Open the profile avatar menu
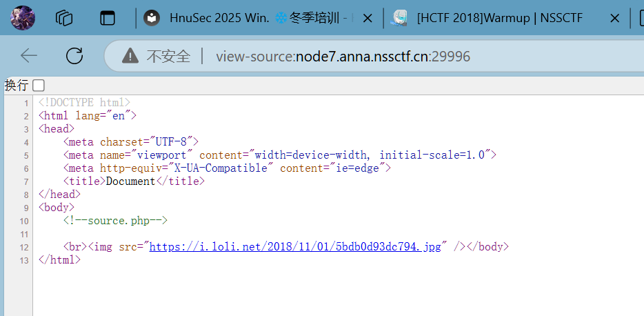The image size is (644, 316). point(23,18)
